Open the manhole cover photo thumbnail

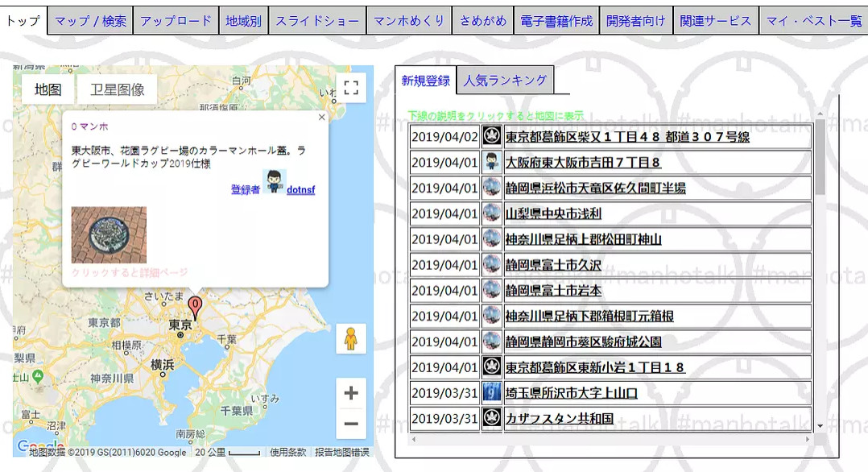(x=109, y=235)
